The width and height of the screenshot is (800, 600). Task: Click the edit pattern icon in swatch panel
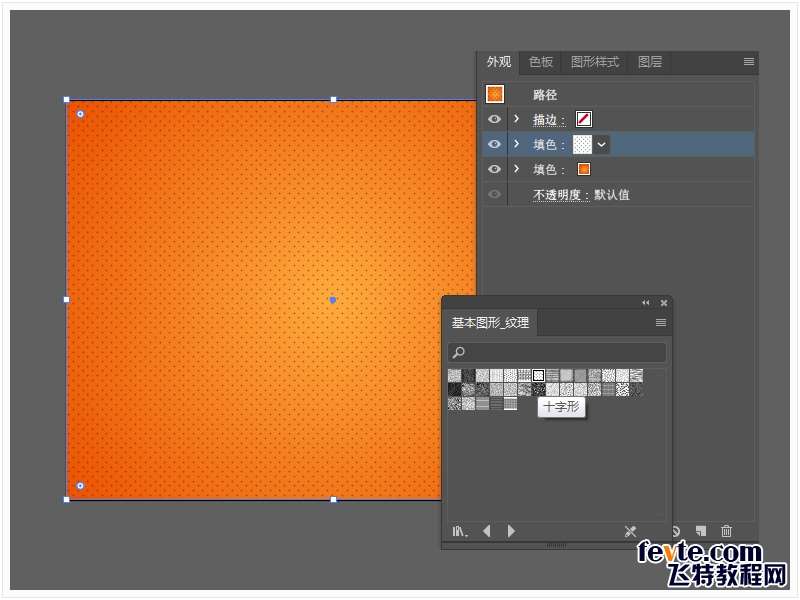630,531
